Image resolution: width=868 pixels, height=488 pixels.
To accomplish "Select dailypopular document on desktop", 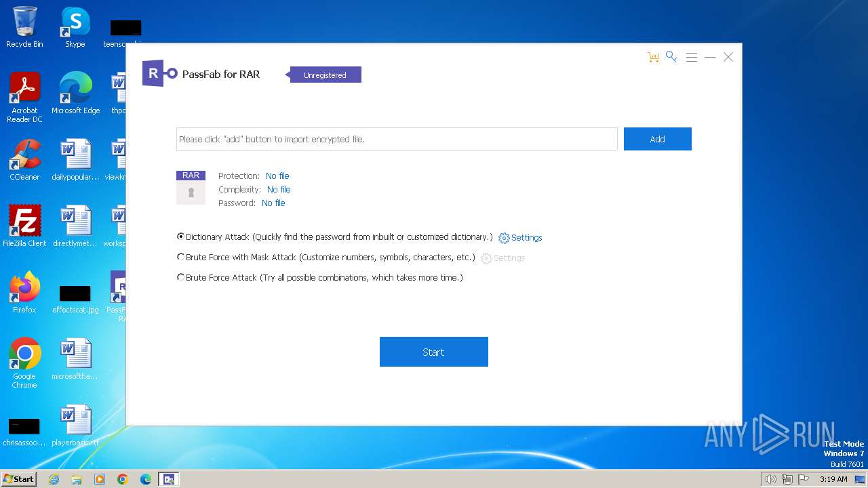I will pos(75,160).
